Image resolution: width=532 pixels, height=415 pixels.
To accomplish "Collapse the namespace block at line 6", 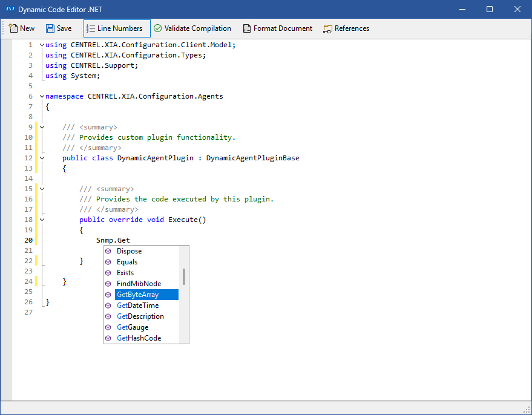I will 42,96.
